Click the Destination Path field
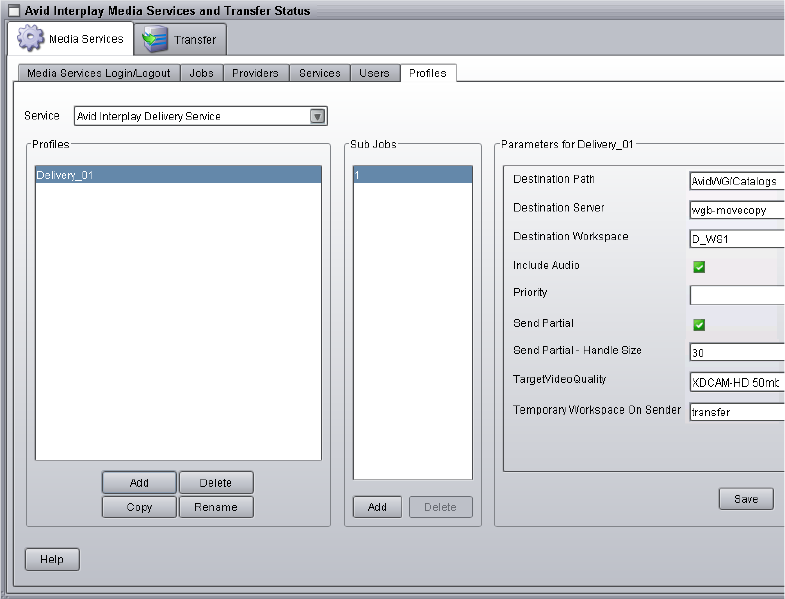Image resolution: width=785 pixels, height=599 pixels. tap(737, 181)
